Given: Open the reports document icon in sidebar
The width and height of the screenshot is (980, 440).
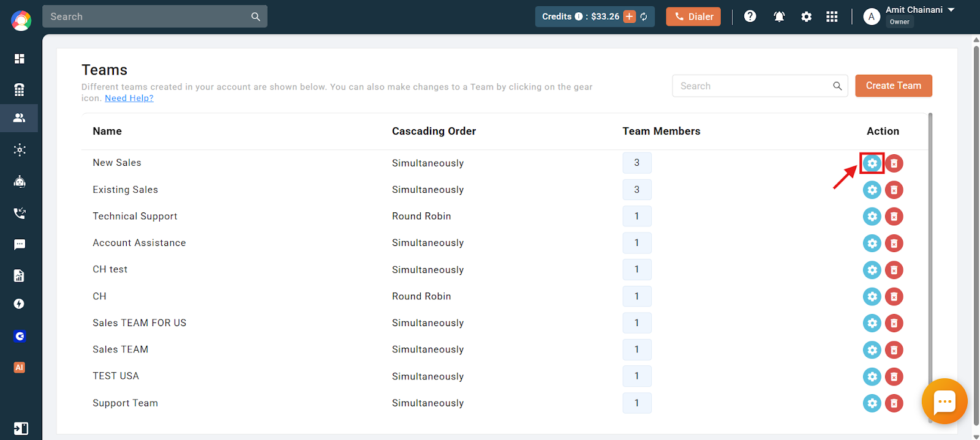Looking at the screenshot, I should point(20,276).
